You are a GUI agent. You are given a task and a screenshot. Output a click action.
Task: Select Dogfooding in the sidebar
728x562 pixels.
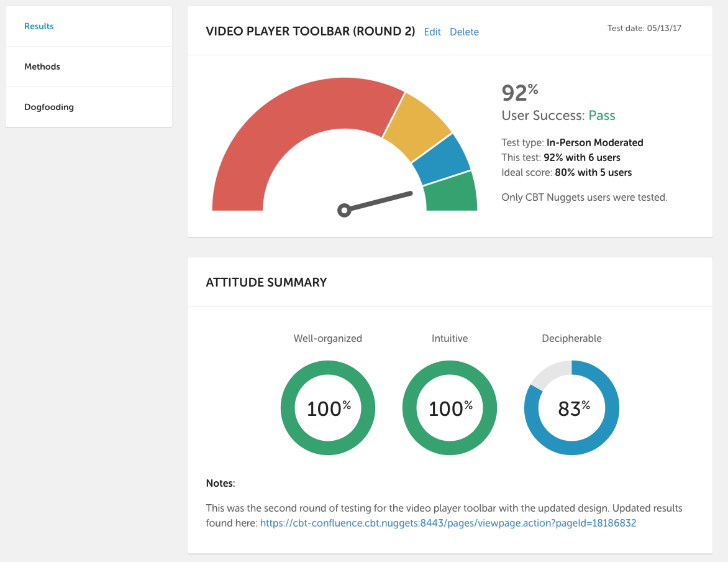point(49,107)
